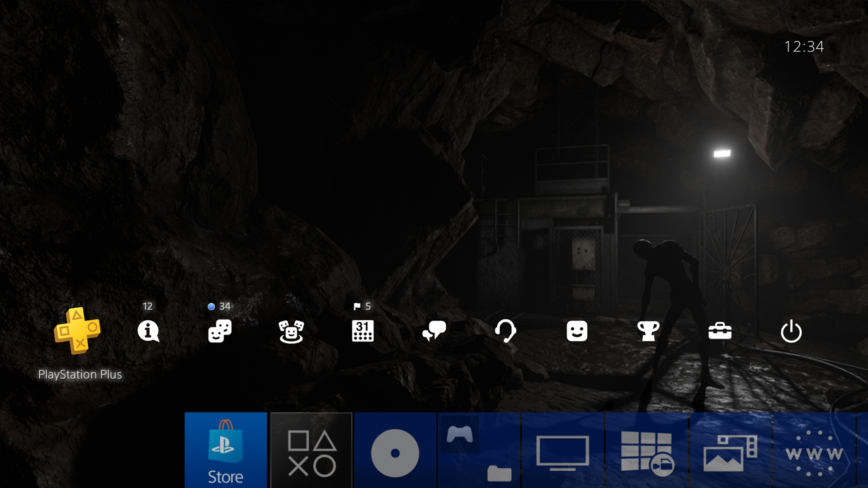Open Events calendar icon
The height and width of the screenshot is (488, 868).
coord(363,331)
